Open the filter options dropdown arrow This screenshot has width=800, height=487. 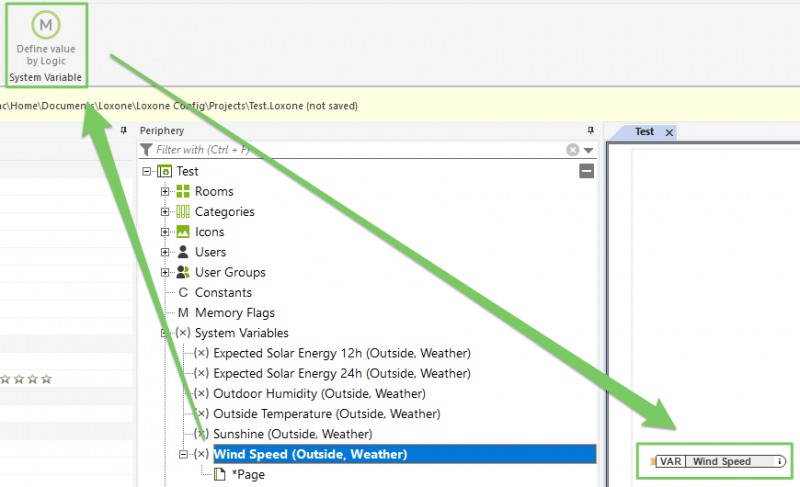588,150
